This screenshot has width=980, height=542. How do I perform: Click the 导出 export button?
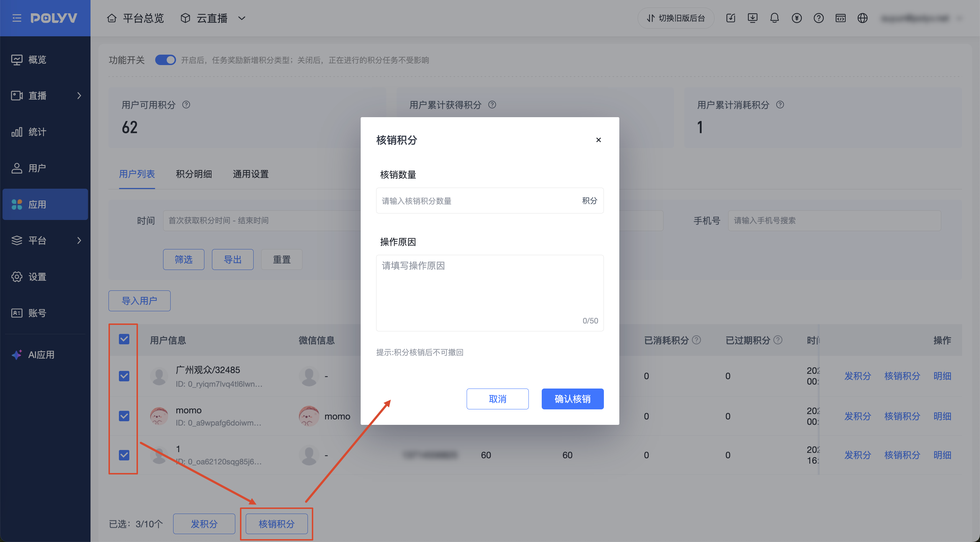click(233, 259)
